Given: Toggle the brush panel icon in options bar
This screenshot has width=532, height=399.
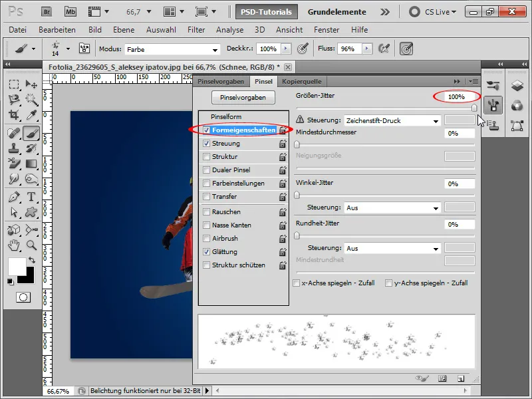Looking at the screenshot, I should [x=84, y=49].
